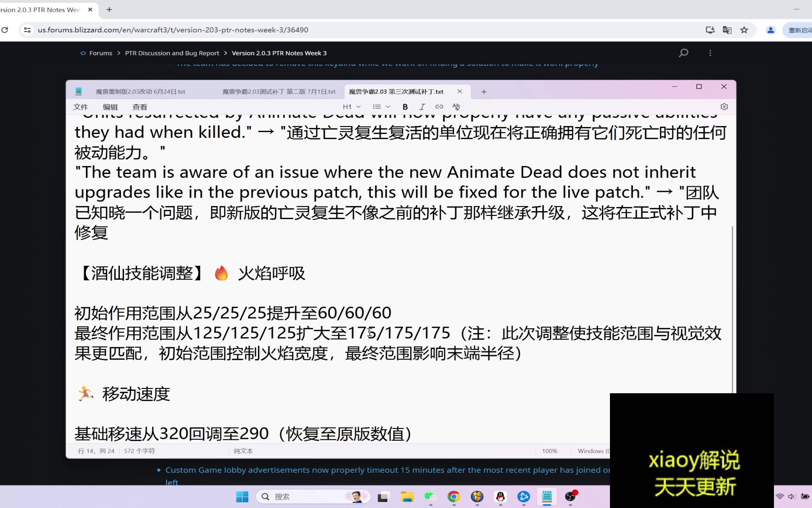812x508 pixels.
Task: Add a new Notepad tab
Action: 484,92
